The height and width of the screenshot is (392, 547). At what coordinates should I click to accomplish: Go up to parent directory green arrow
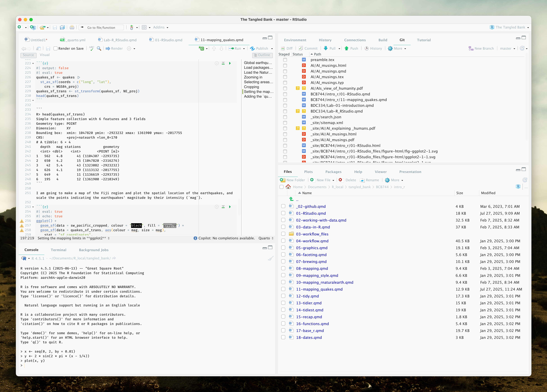click(291, 199)
